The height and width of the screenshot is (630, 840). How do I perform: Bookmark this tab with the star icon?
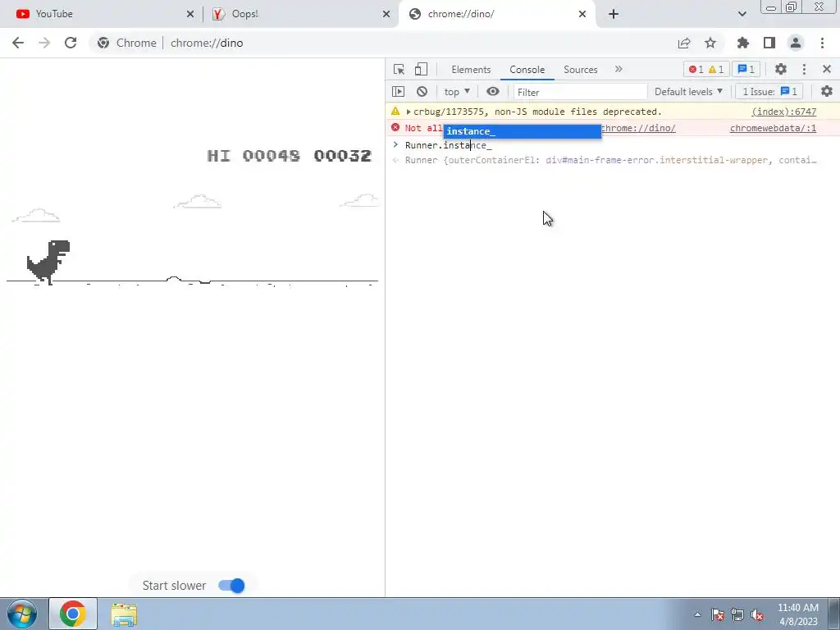click(710, 43)
